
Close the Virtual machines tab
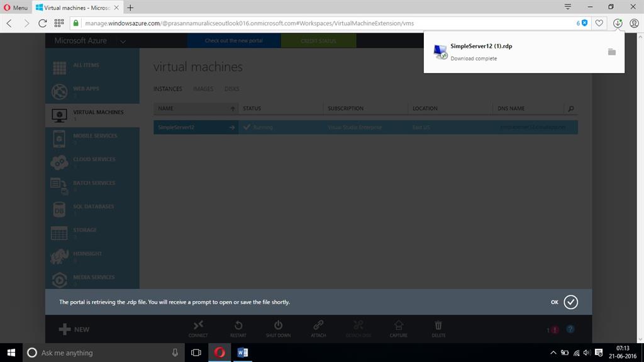(116, 8)
